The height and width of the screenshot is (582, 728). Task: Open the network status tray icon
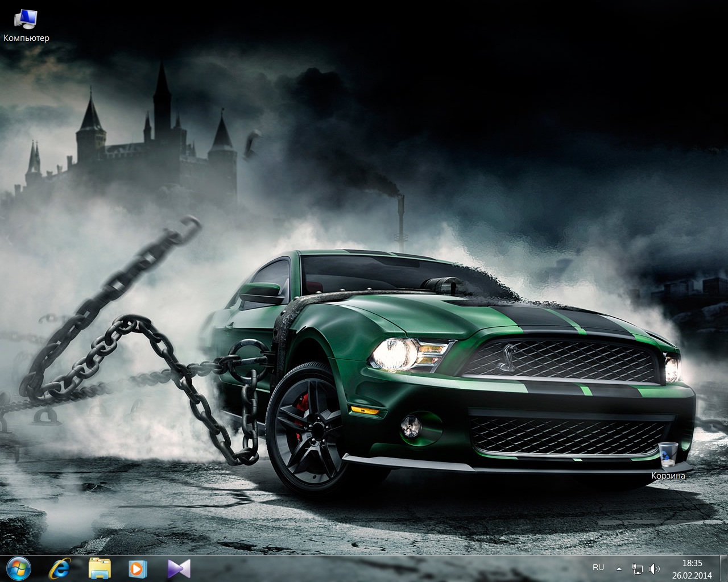[637, 568]
